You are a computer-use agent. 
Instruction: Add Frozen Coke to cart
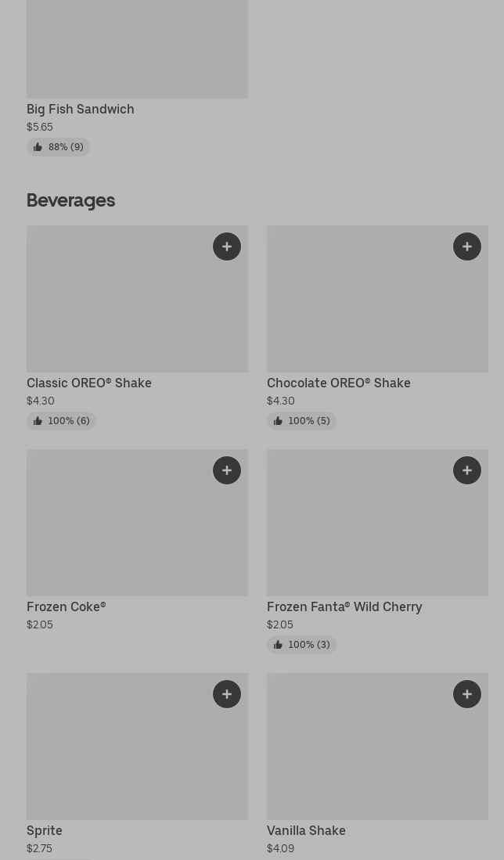pos(227,470)
